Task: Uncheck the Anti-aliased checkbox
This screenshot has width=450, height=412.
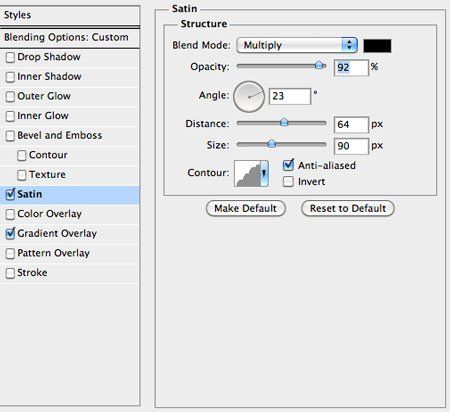Action: [x=288, y=165]
